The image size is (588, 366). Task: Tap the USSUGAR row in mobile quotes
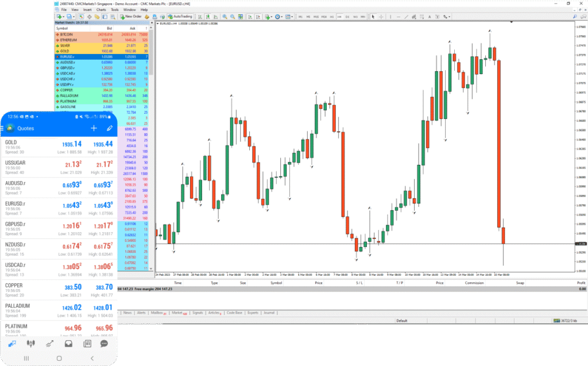coord(59,167)
